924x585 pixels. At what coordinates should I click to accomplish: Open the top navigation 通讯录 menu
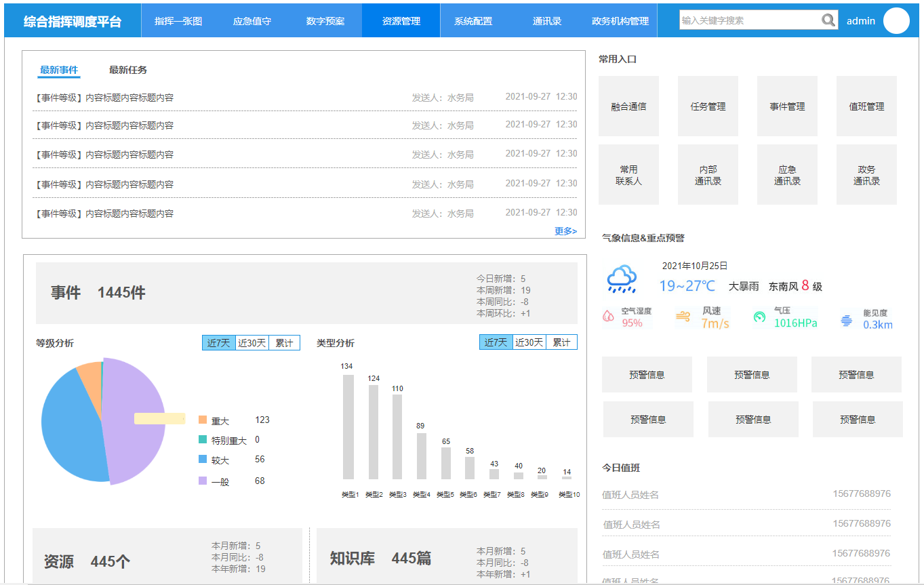click(x=547, y=21)
